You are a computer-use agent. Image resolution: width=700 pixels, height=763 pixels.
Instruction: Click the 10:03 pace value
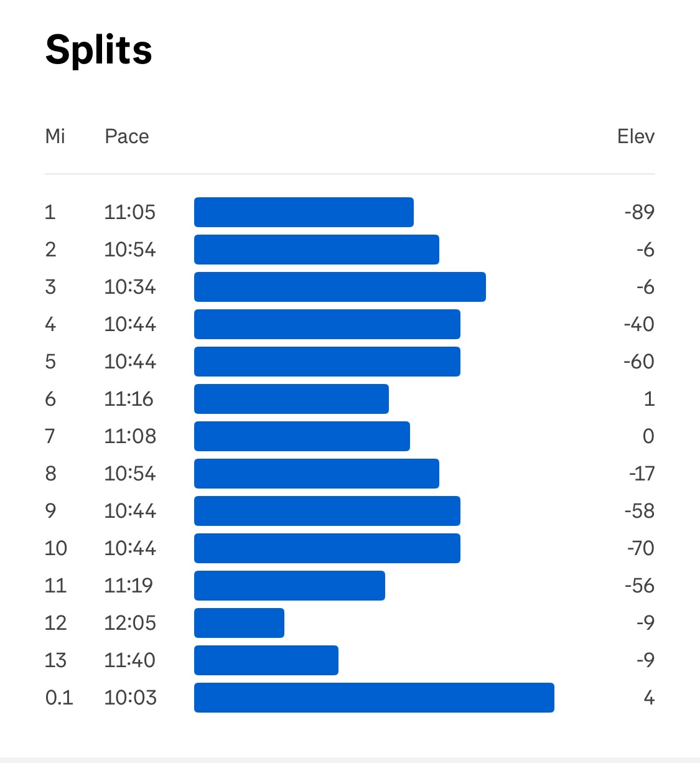click(x=129, y=698)
